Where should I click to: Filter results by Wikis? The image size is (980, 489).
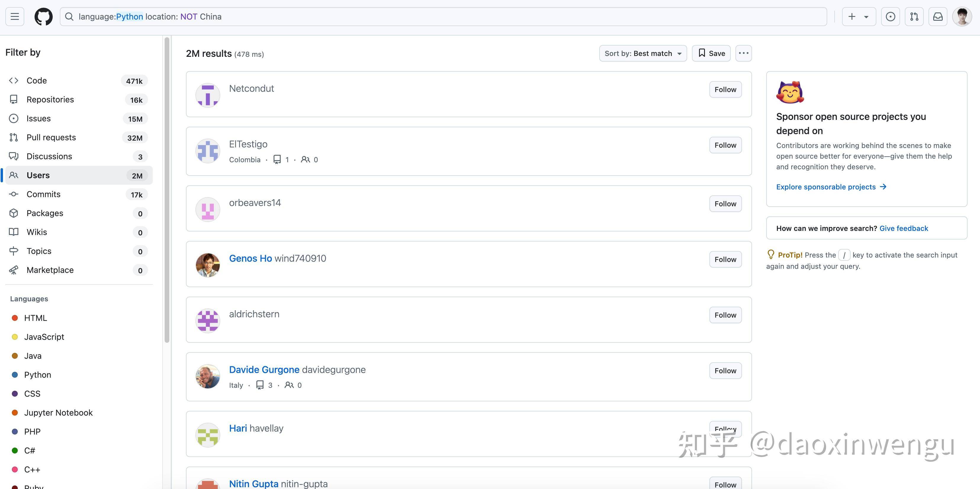79,232
